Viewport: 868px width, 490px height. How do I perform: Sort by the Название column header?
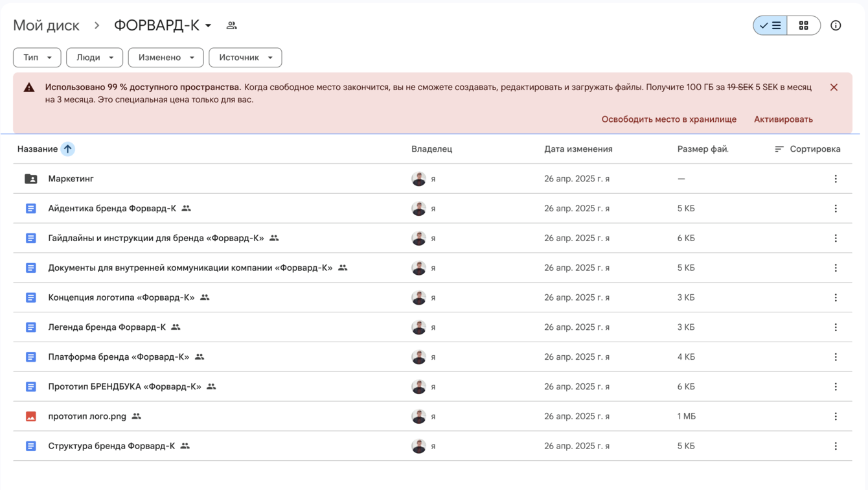tap(38, 149)
